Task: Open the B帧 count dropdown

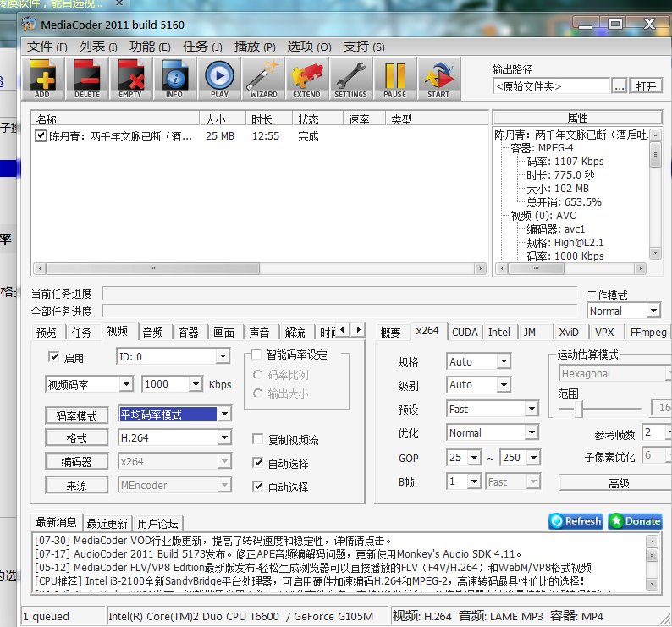Action: pos(474,481)
